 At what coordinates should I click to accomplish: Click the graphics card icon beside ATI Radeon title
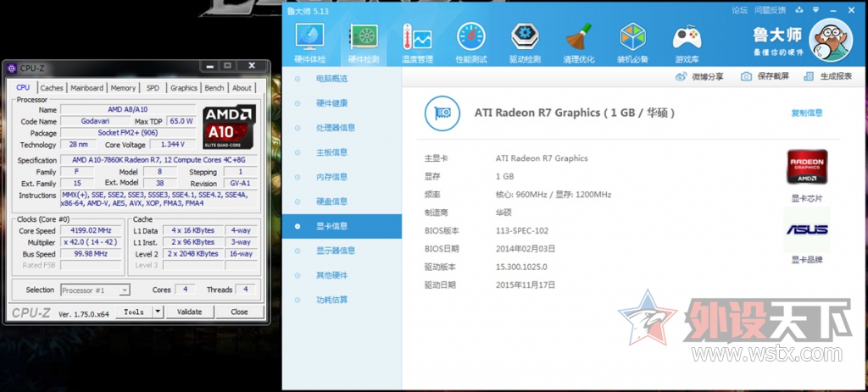[x=442, y=113]
